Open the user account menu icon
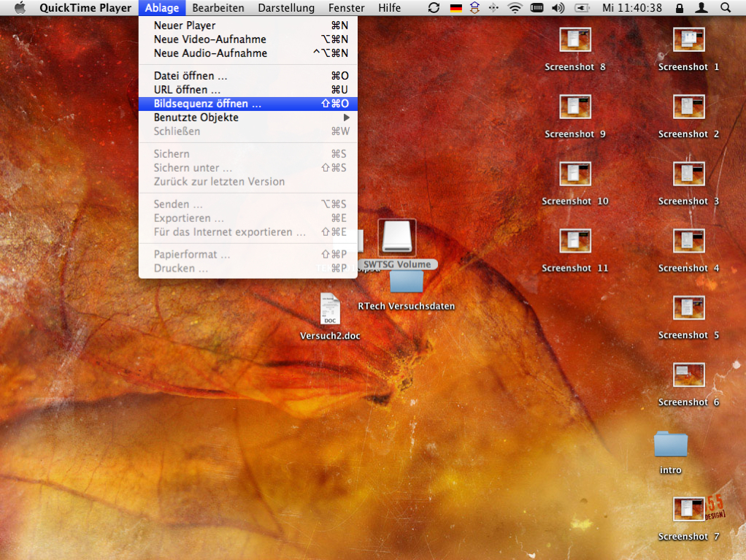Screen dimensions: 746x560 tap(701, 7)
